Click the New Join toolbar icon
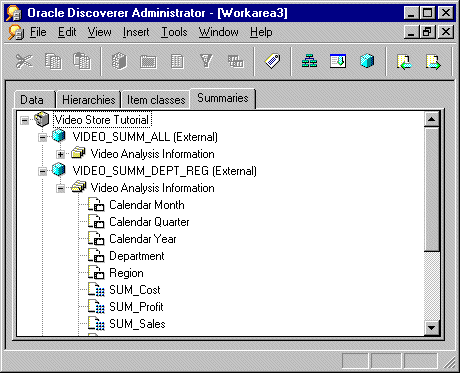The image size is (460, 373). tap(236, 62)
